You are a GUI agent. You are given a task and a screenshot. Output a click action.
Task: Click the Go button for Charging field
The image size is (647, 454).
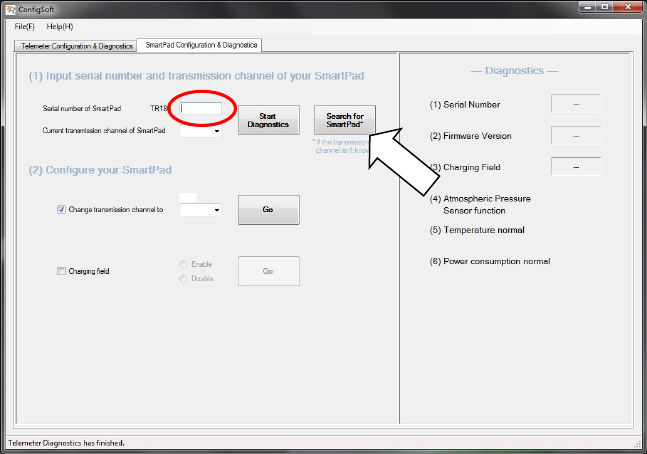(x=269, y=271)
